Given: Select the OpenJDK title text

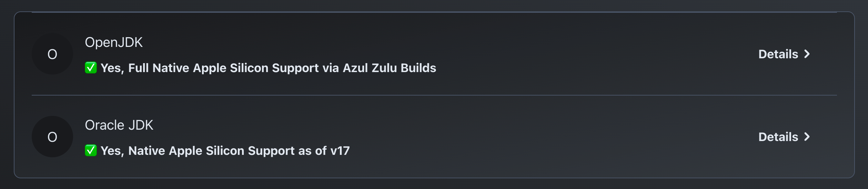Looking at the screenshot, I should click(114, 42).
